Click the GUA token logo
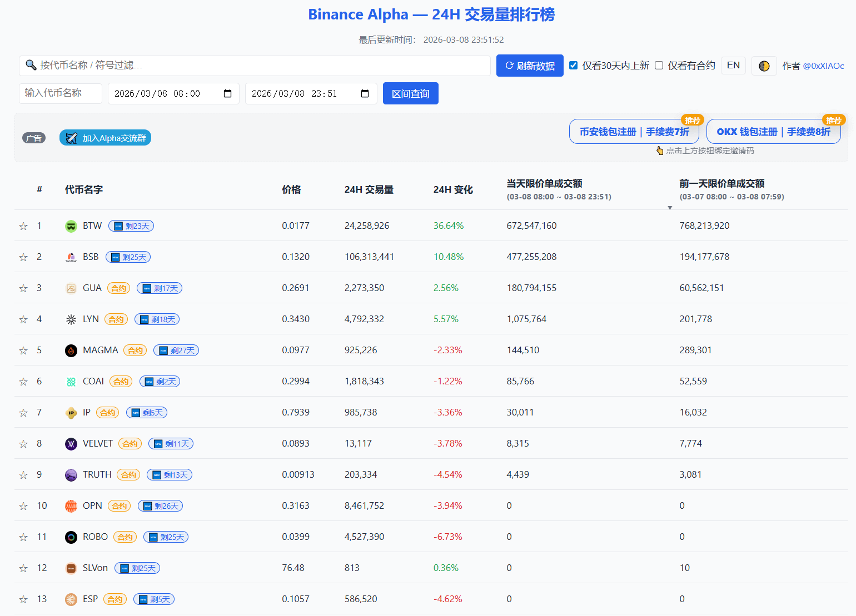 (x=71, y=288)
